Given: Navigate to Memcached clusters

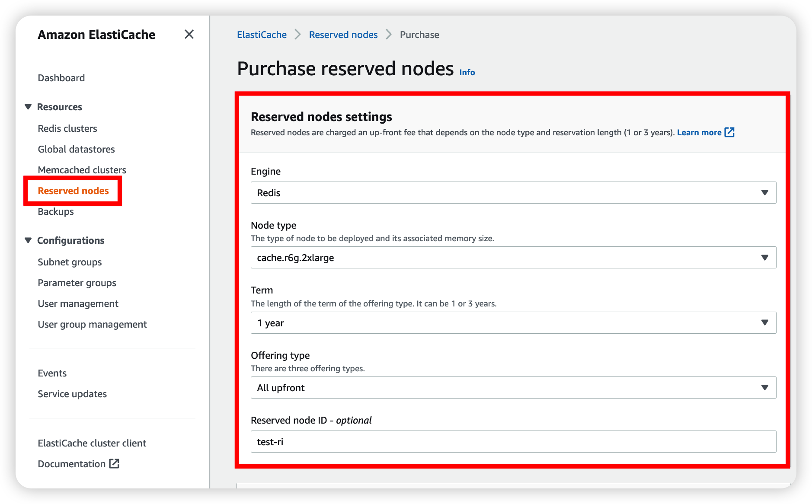Looking at the screenshot, I should 82,170.
